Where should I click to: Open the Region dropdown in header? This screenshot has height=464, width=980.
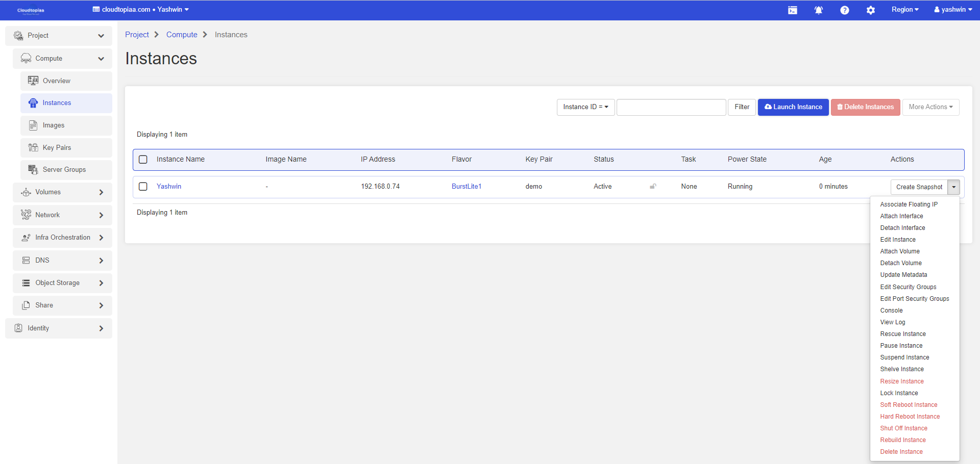(x=904, y=10)
